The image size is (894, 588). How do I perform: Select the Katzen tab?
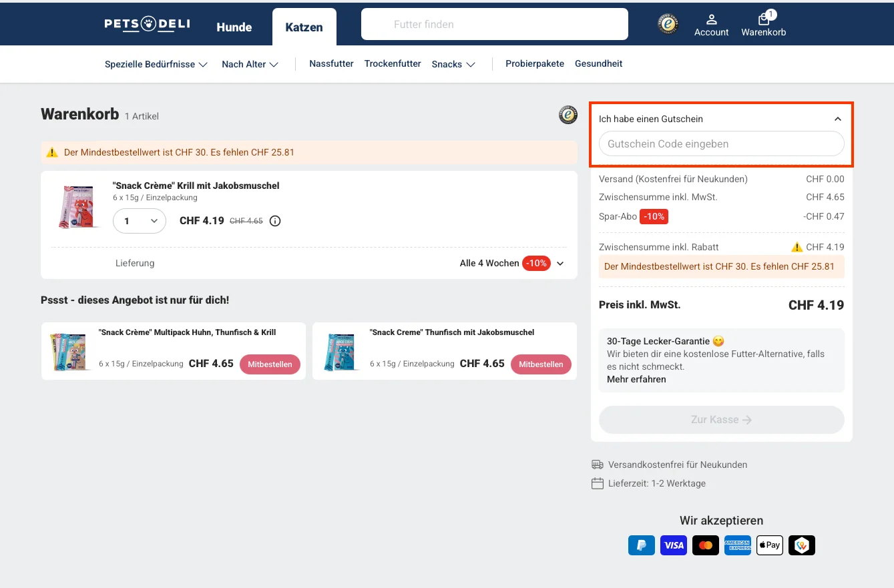click(x=304, y=27)
